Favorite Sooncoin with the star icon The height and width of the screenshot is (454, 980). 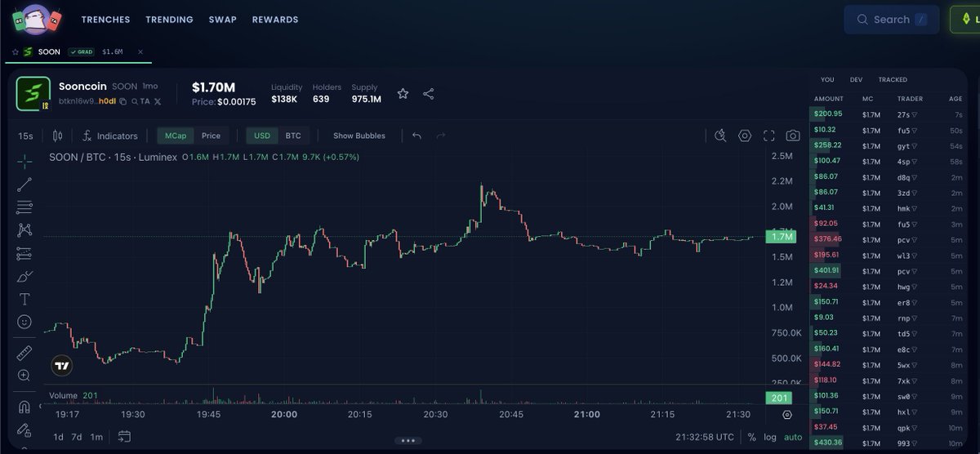403,94
